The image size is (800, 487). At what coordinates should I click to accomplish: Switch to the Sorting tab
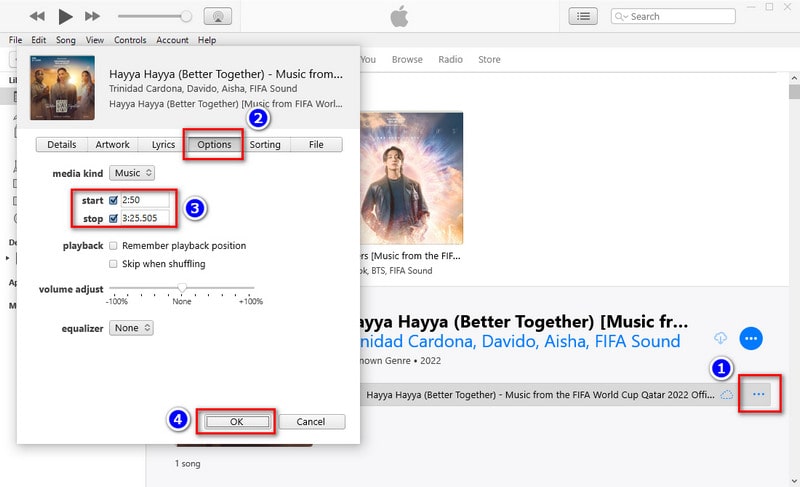pyautogui.click(x=265, y=144)
